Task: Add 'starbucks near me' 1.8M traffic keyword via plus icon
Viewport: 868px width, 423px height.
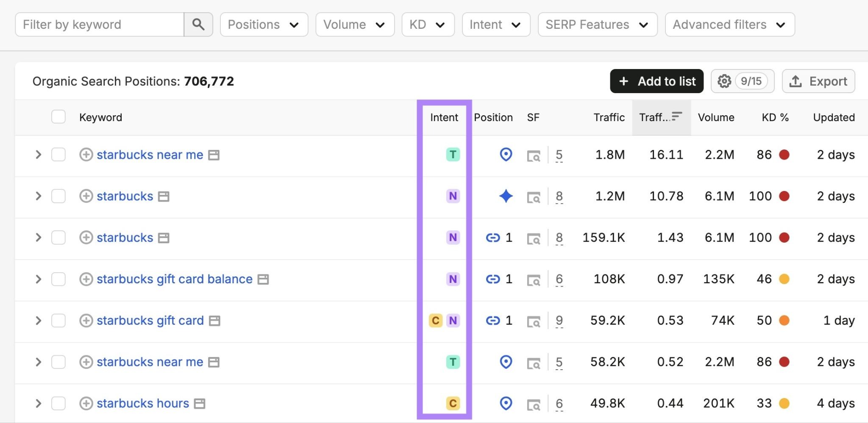Action: [x=86, y=155]
